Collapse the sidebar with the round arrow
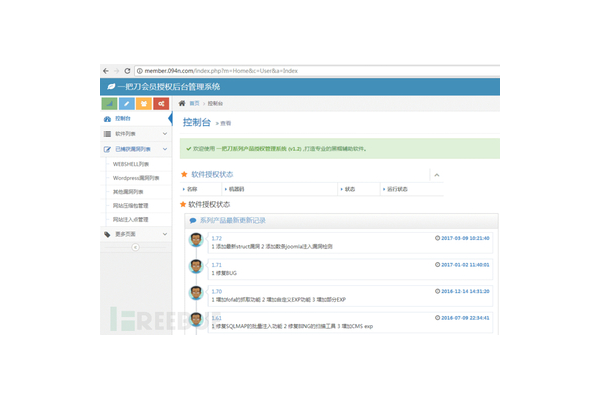 [135, 247]
